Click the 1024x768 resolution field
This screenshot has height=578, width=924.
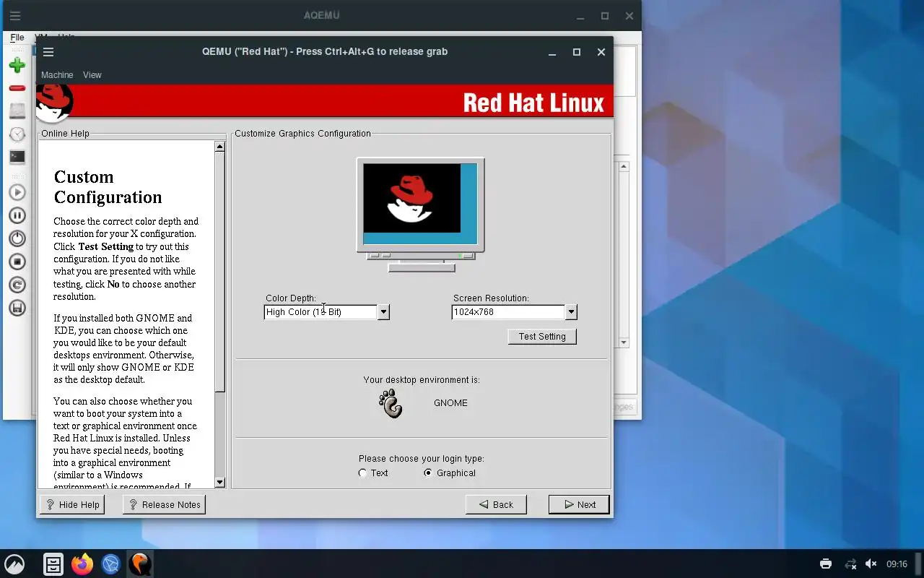tap(508, 312)
